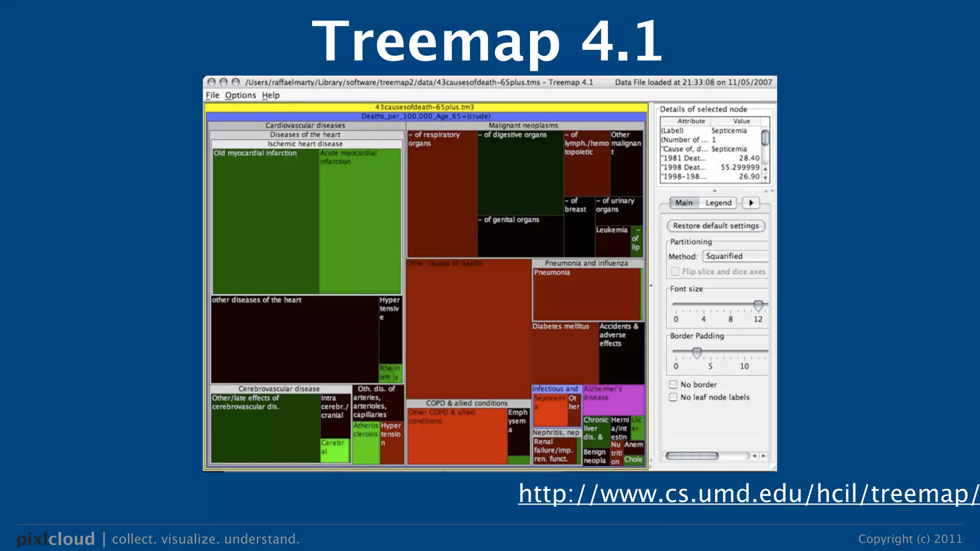Viewport: 980px width, 551px height.
Task: Click the details table vertical scrollbar thumb
Action: coord(765,138)
